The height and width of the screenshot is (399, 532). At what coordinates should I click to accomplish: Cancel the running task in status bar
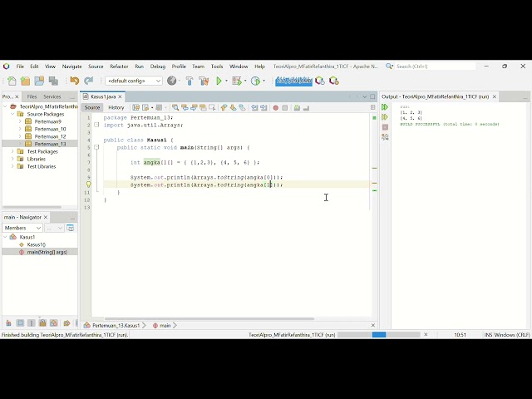426,335
